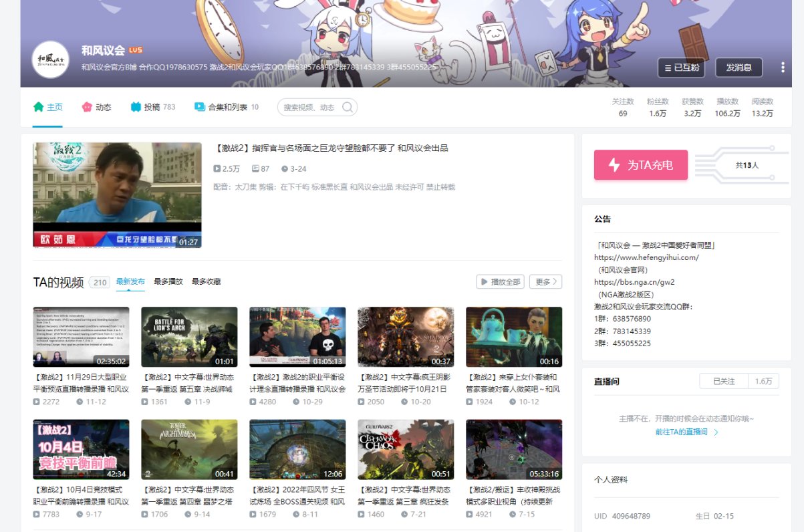Open title 来穿上女仆套装

[x=514, y=383]
